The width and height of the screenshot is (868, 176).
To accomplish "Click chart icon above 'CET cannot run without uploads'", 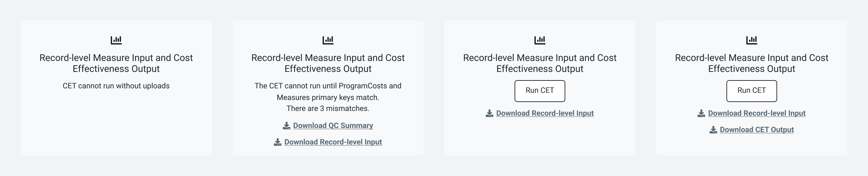I will 116,40.
